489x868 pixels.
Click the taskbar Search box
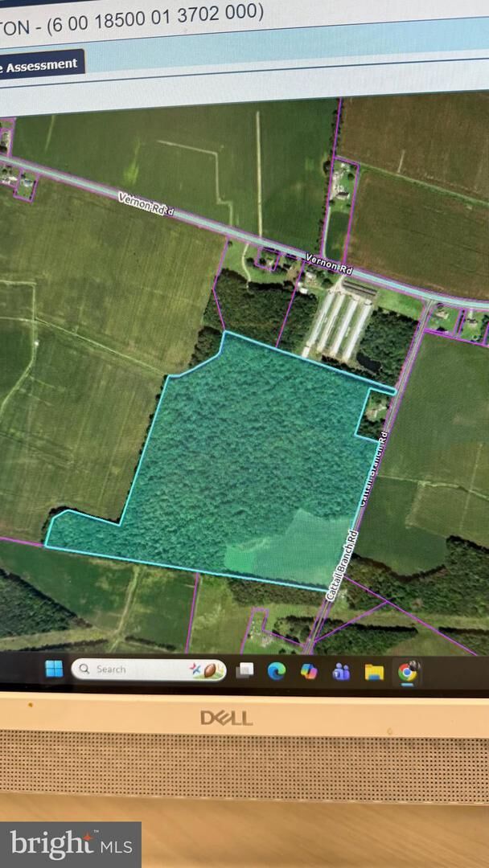(149, 669)
